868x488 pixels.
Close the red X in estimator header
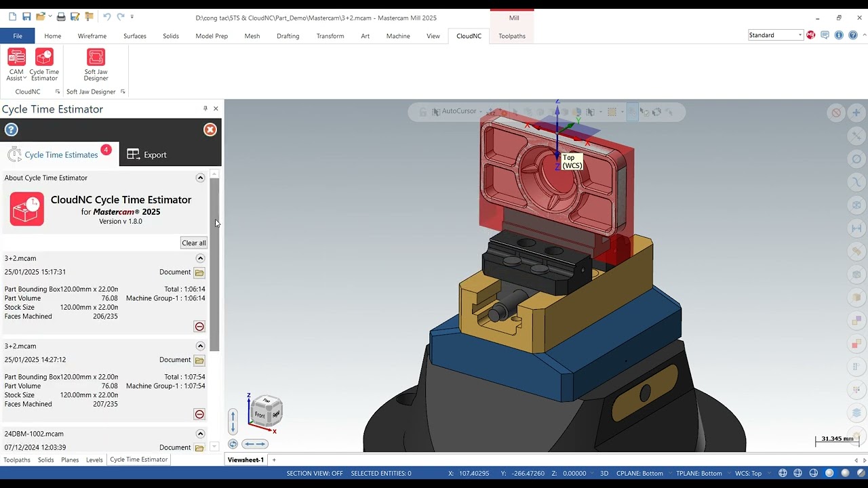[210, 129]
